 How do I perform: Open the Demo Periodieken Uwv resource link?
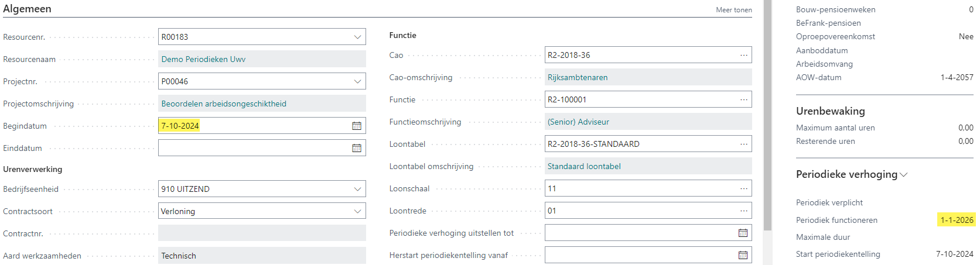(203, 59)
